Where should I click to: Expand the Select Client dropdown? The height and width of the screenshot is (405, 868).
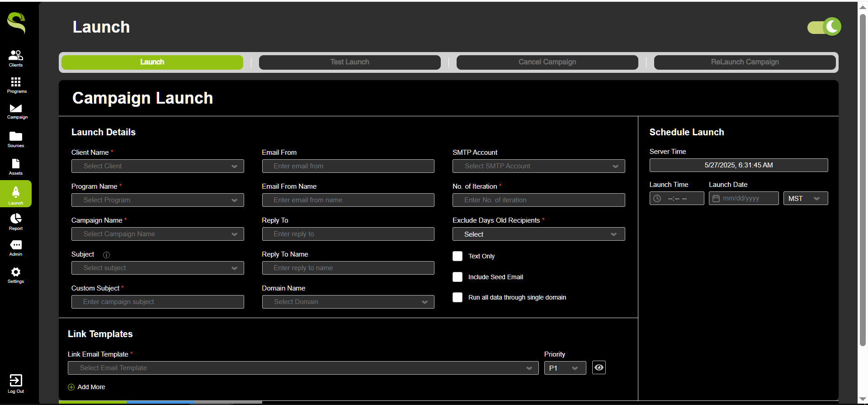(157, 166)
